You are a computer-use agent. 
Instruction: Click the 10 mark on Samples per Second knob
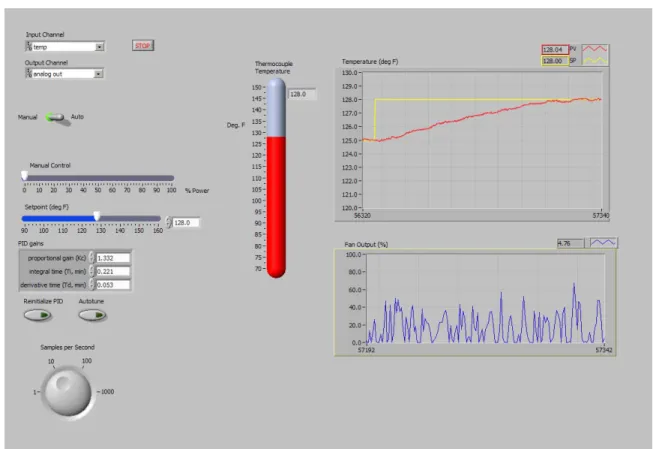pyautogui.click(x=51, y=361)
